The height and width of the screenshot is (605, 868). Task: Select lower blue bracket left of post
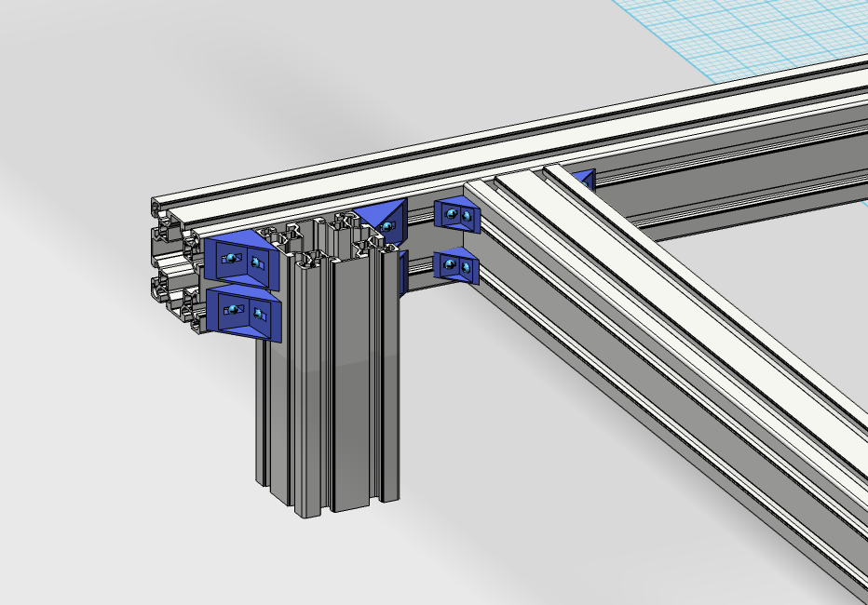tap(244, 313)
